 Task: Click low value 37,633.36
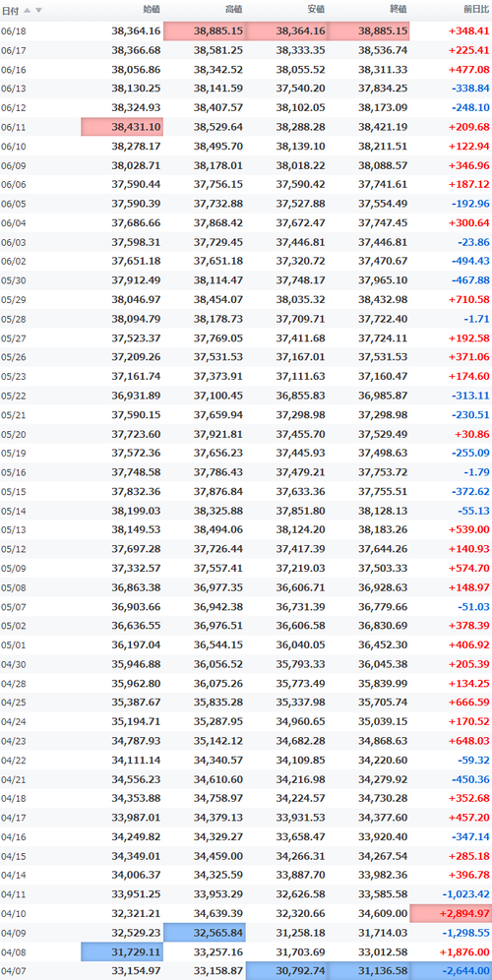click(301, 491)
